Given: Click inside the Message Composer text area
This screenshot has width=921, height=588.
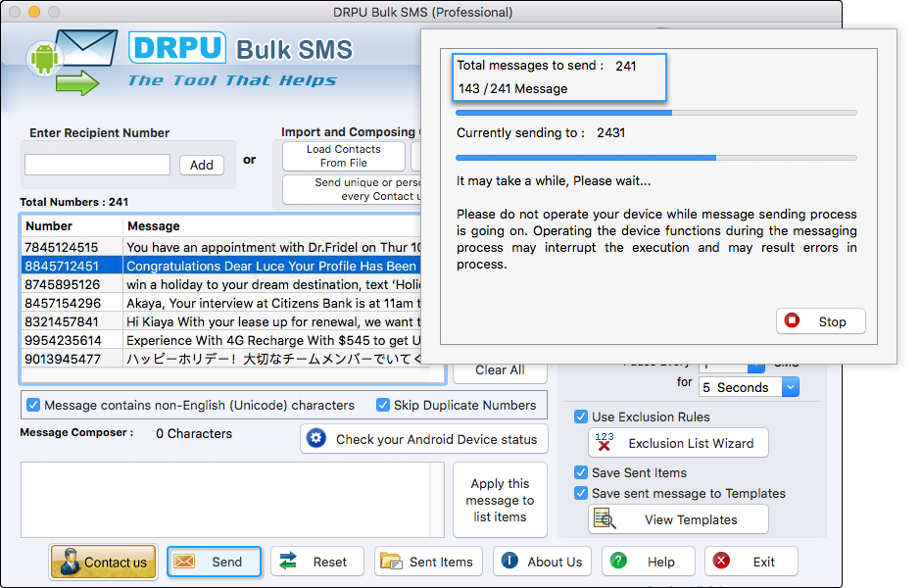Looking at the screenshot, I should tap(225, 500).
